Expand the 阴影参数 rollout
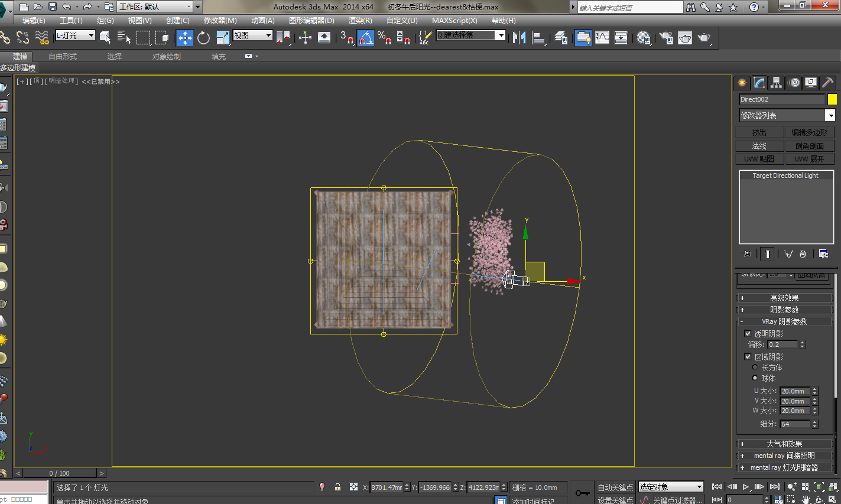841x504 pixels. [784, 310]
